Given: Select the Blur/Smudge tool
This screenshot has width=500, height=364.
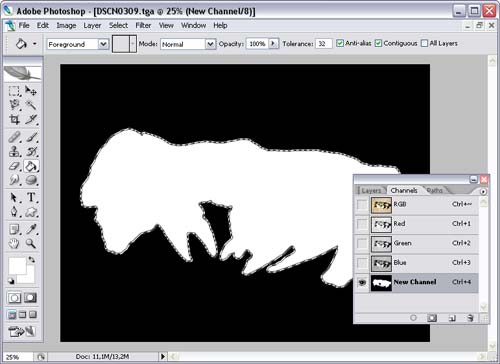Looking at the screenshot, I should [14, 180].
